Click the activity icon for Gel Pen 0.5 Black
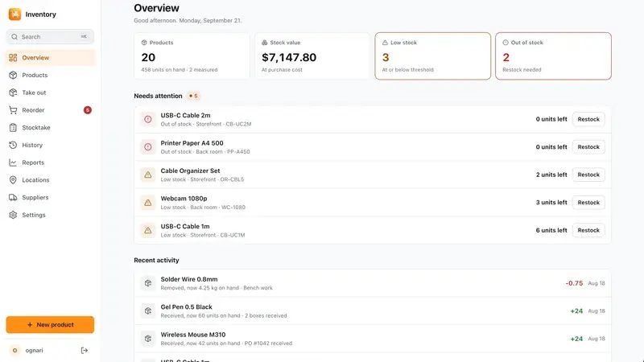The height and width of the screenshot is (362, 644). tap(148, 311)
